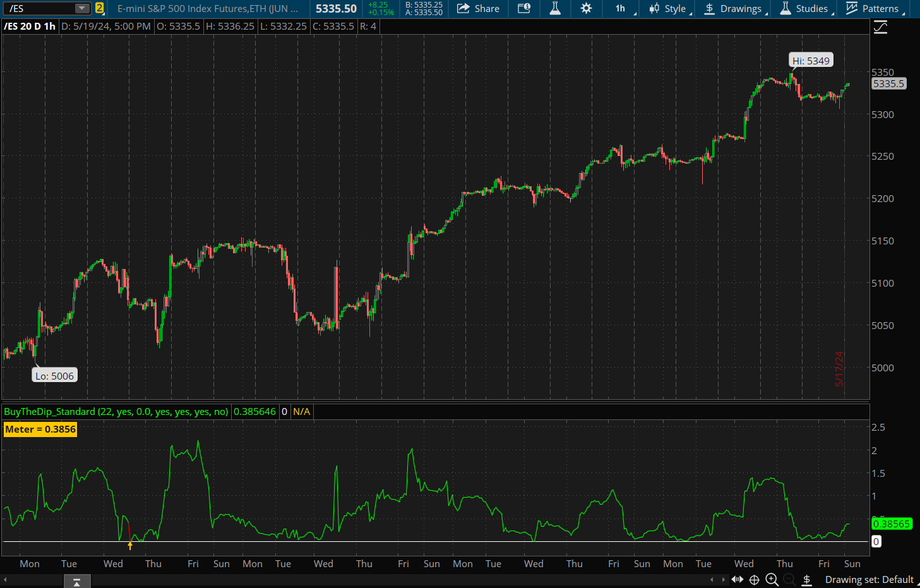Image resolution: width=920 pixels, height=588 pixels.
Task: Click the 'Meter = 0.3856' label
Action: [x=40, y=429]
